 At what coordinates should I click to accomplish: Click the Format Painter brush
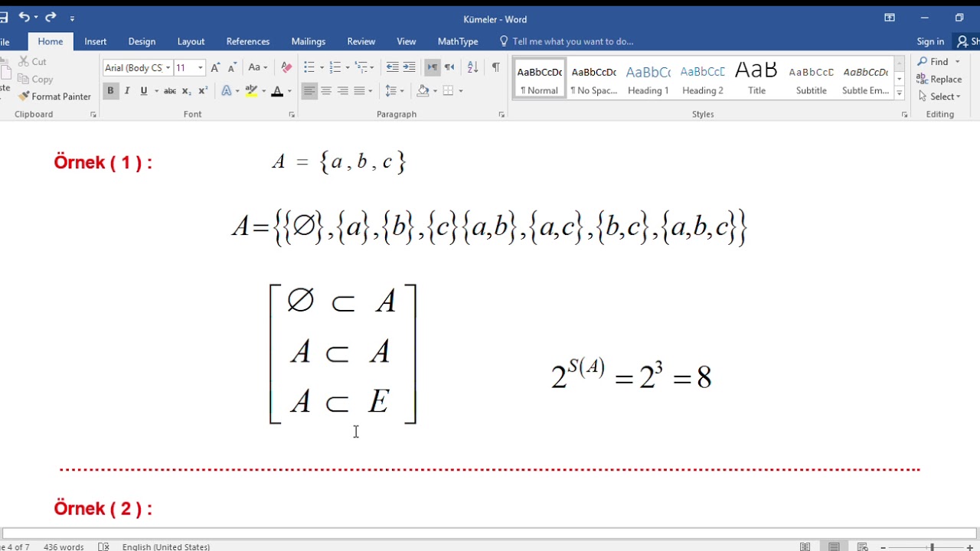(54, 96)
